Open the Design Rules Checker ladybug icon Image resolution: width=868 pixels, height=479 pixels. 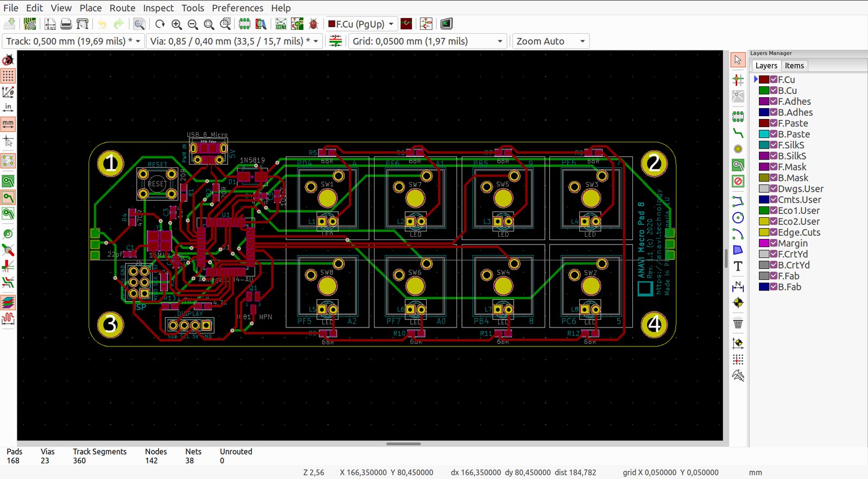pos(313,24)
